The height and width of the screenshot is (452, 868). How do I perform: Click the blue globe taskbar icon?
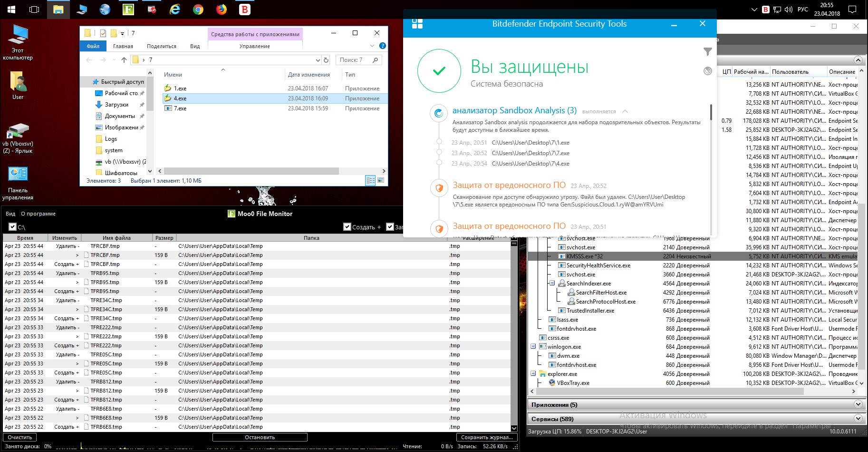[105, 10]
